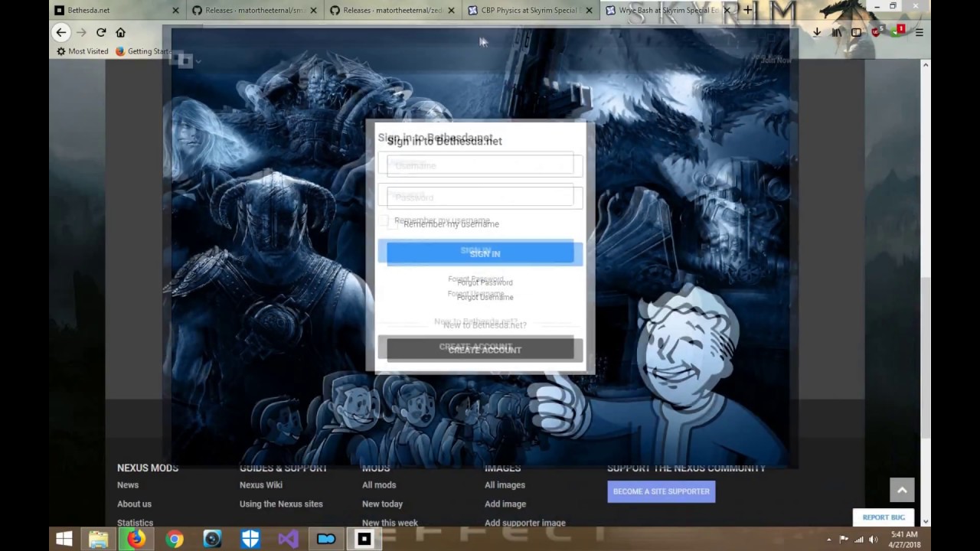The image size is (980, 551).
Task: Open the Firefox hamburger menu
Action: click(919, 32)
